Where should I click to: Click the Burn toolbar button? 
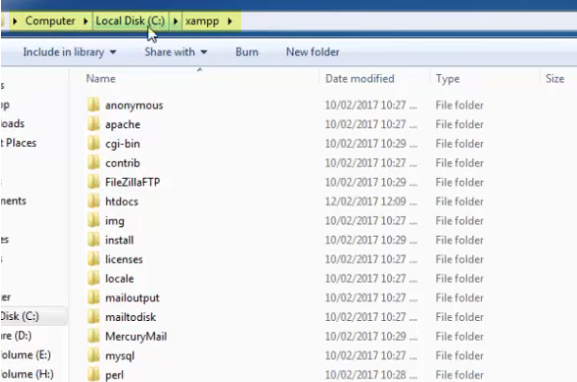pyautogui.click(x=247, y=52)
